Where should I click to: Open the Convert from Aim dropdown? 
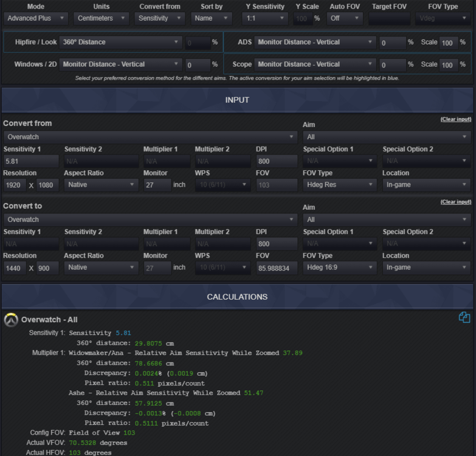tap(387, 137)
